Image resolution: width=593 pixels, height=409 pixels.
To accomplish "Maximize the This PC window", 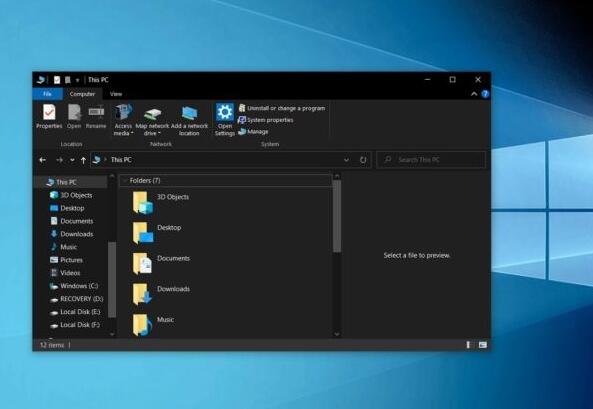I will coord(452,79).
